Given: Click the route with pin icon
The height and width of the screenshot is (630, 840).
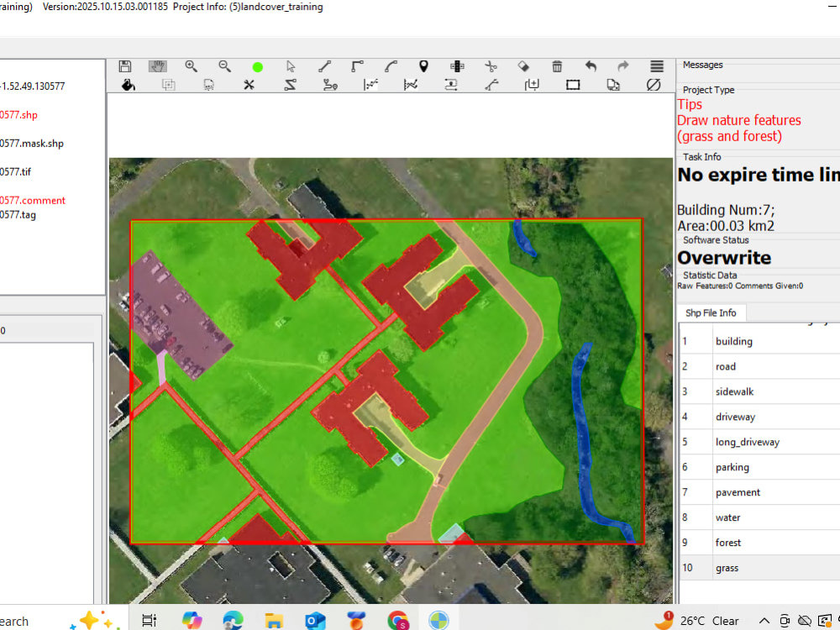Looking at the screenshot, I should tap(330, 85).
